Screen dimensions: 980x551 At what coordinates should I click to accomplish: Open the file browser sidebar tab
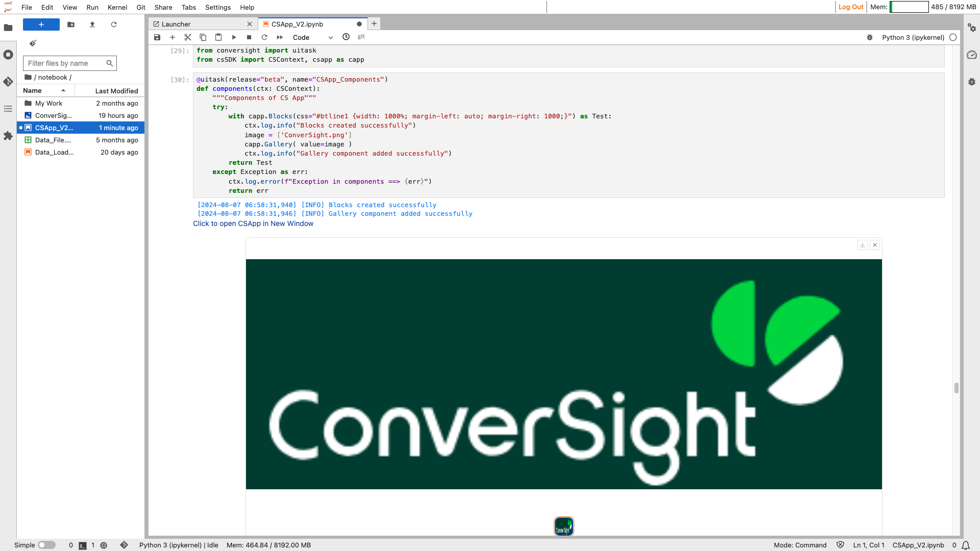click(x=8, y=28)
